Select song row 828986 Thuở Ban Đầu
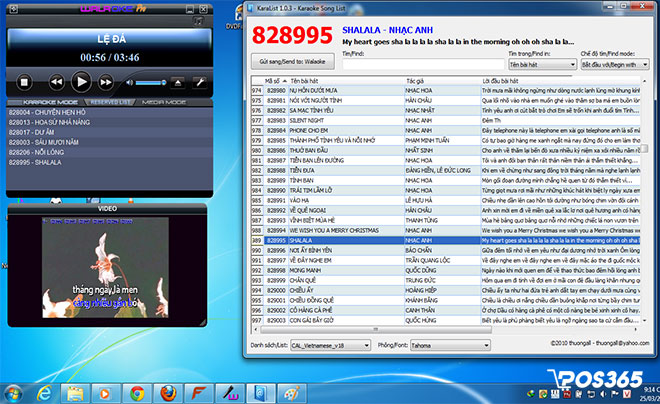Screen dimensions: 660x404 click(445, 150)
